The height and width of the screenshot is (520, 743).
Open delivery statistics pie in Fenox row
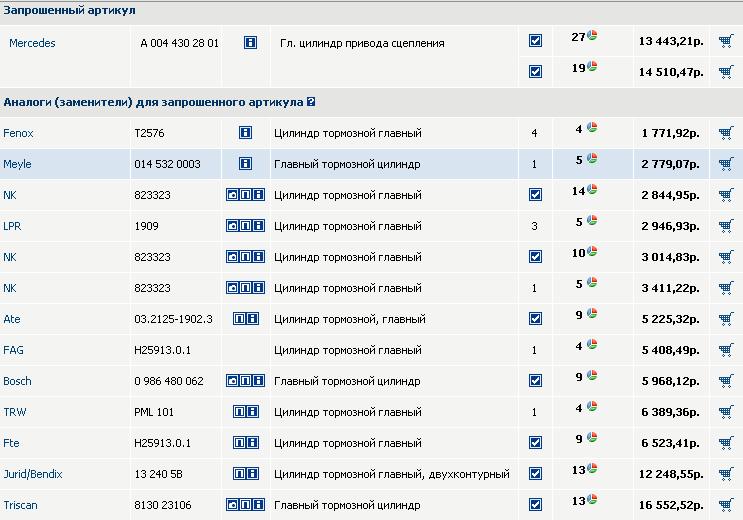[592, 127]
